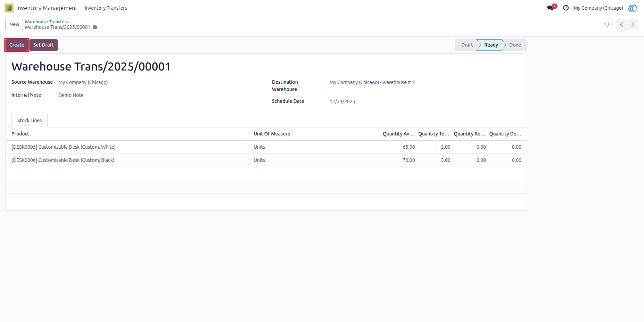Click the Set Draft button
Screen dimensions: 644x322
43,45
